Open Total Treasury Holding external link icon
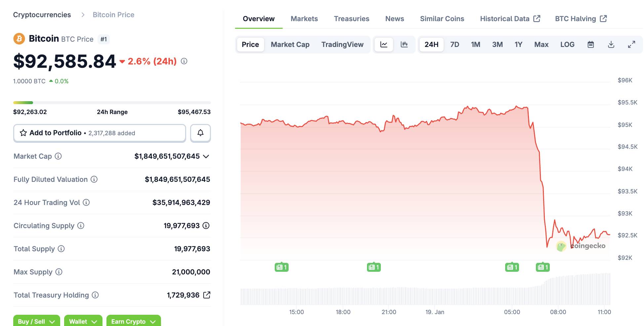The width and height of the screenshot is (644, 326). pyautogui.click(x=207, y=295)
